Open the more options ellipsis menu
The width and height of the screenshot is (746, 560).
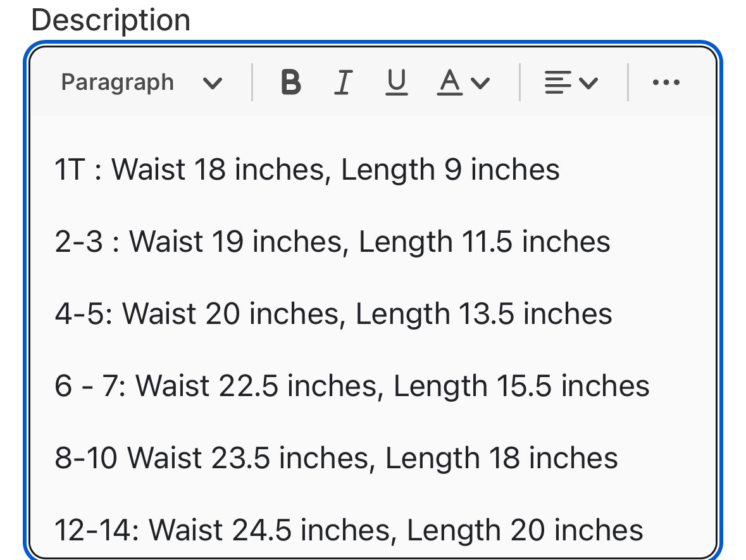click(666, 82)
